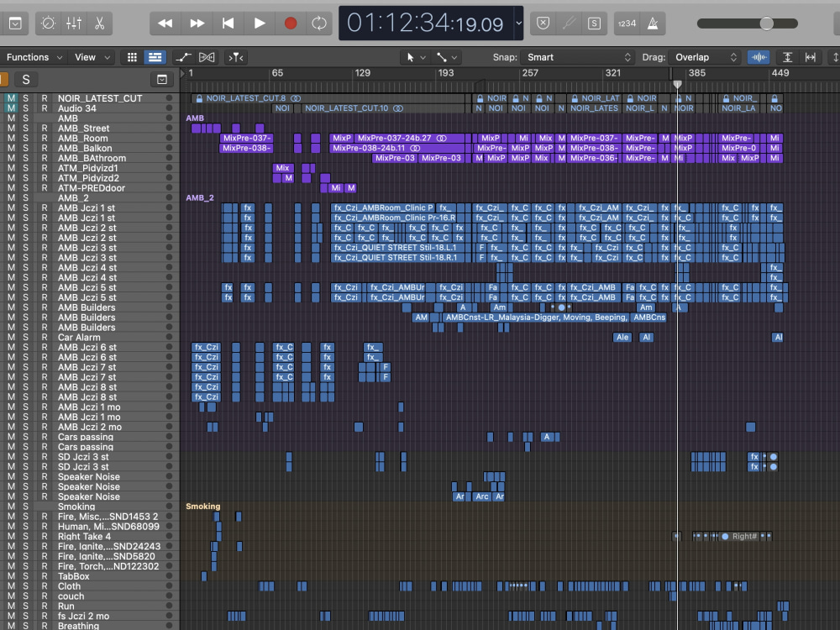Toggle Flex view icon

207,57
